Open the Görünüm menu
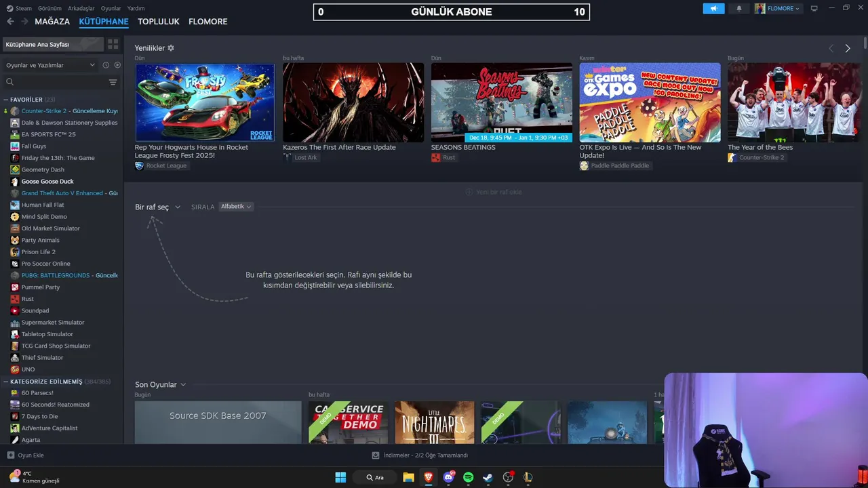 coord(50,8)
